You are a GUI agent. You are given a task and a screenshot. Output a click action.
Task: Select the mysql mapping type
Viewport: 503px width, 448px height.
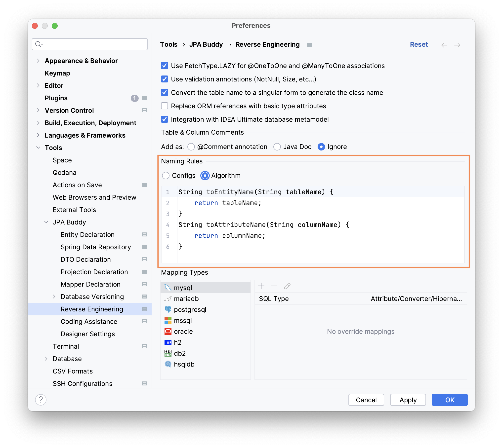coord(183,287)
